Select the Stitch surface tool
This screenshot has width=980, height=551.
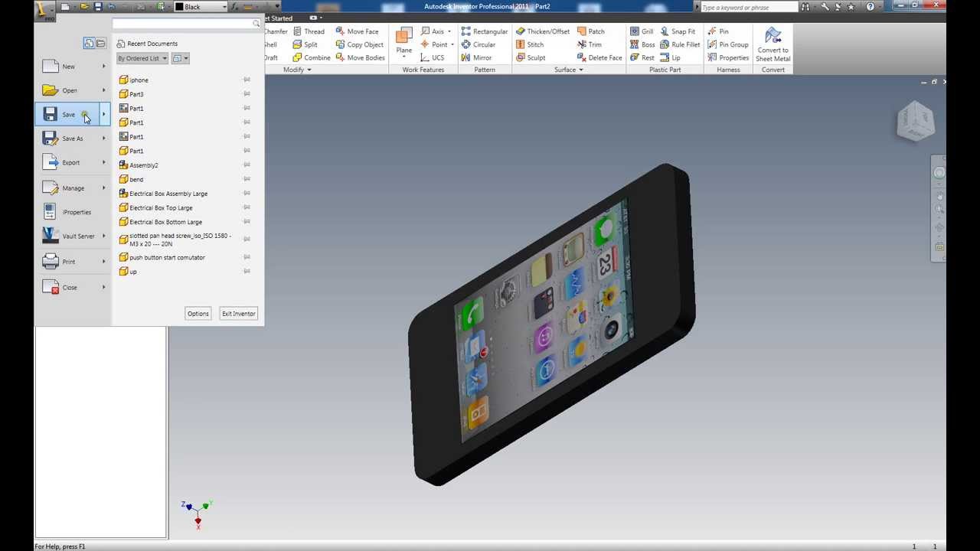(x=529, y=44)
